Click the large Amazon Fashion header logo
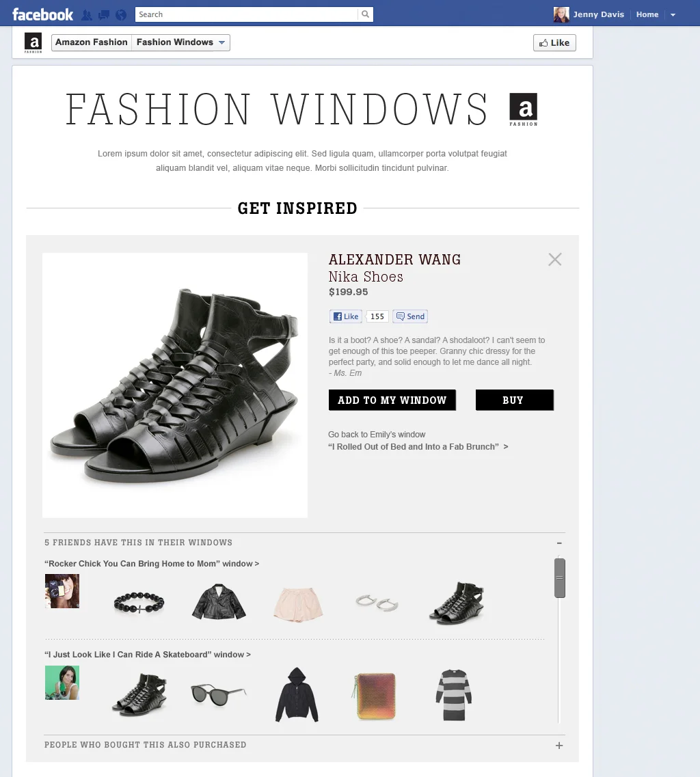 click(x=524, y=109)
